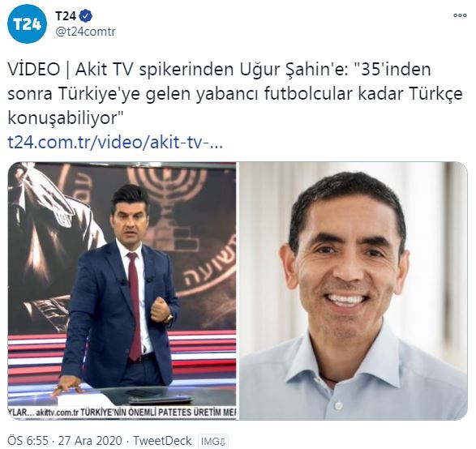Click the anchor's clenched fist in the photo
Screen dimensions: 476x449
coord(161,309)
